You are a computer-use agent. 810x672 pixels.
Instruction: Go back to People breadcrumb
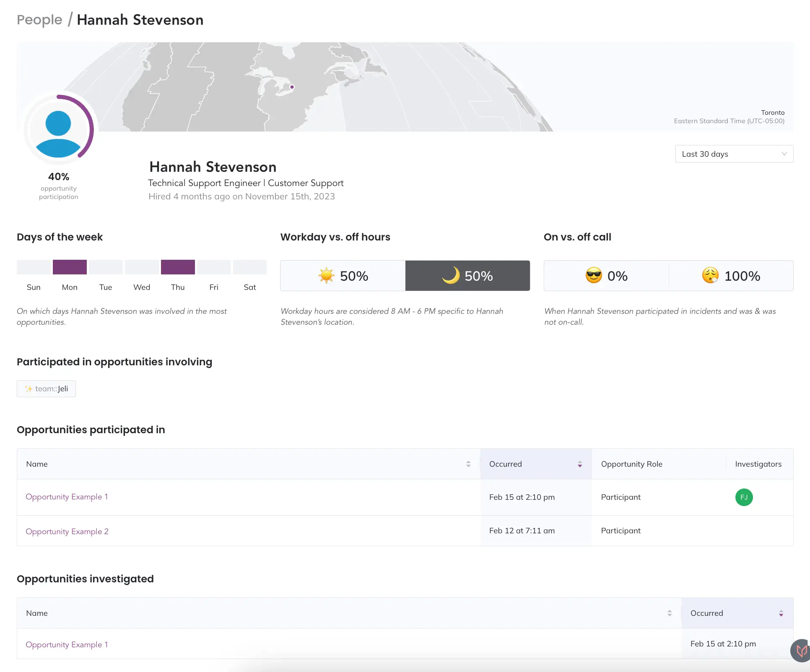click(x=39, y=20)
